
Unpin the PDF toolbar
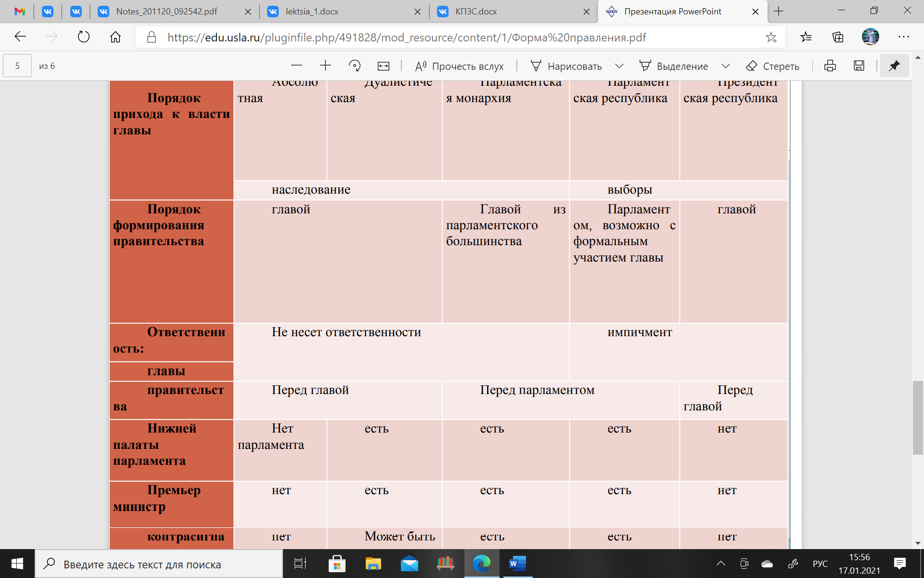point(894,66)
